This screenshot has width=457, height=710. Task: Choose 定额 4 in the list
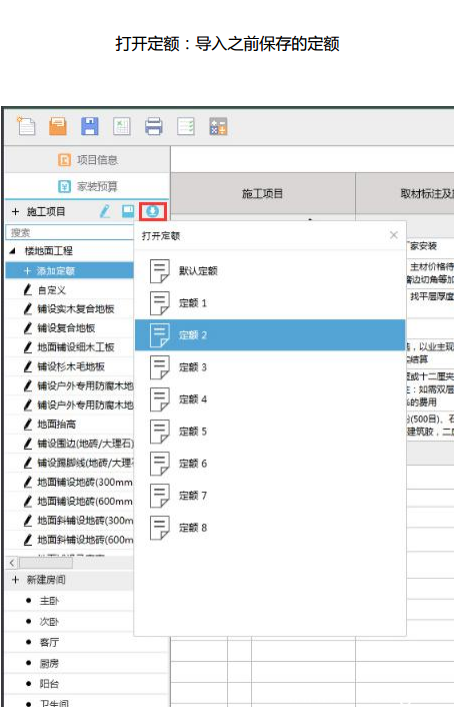pyautogui.click(x=270, y=399)
